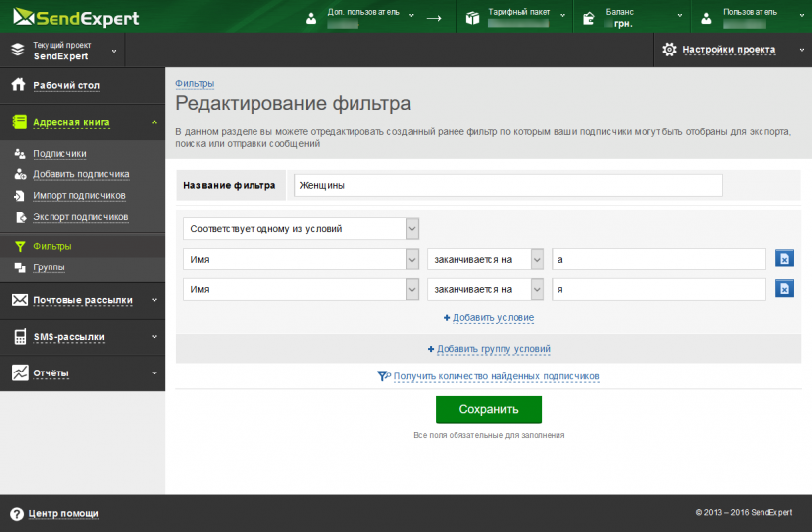Viewport: 812px width, 532px height.
Task: Delete the condition with value 'а'
Action: 784,258
